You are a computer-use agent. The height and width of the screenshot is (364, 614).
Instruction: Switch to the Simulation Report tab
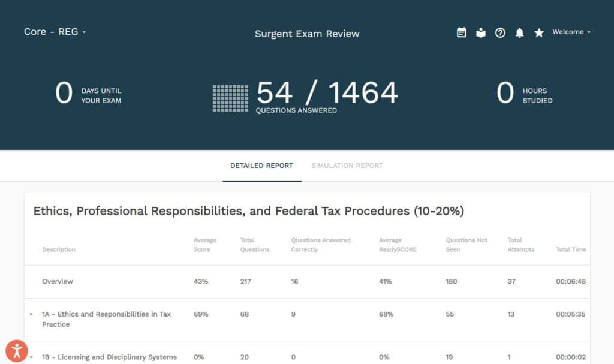click(347, 166)
